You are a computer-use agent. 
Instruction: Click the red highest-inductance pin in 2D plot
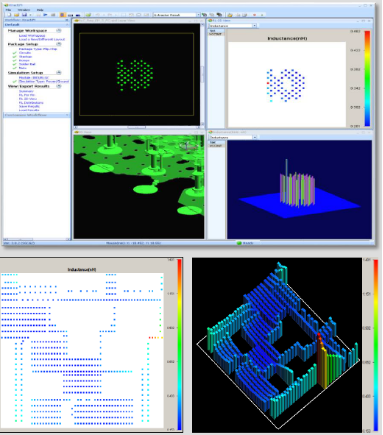pyautogui.click(x=268, y=83)
